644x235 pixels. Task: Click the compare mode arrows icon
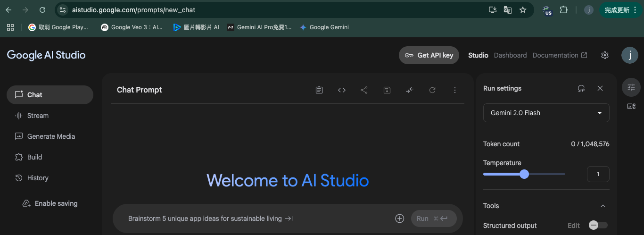coord(410,90)
